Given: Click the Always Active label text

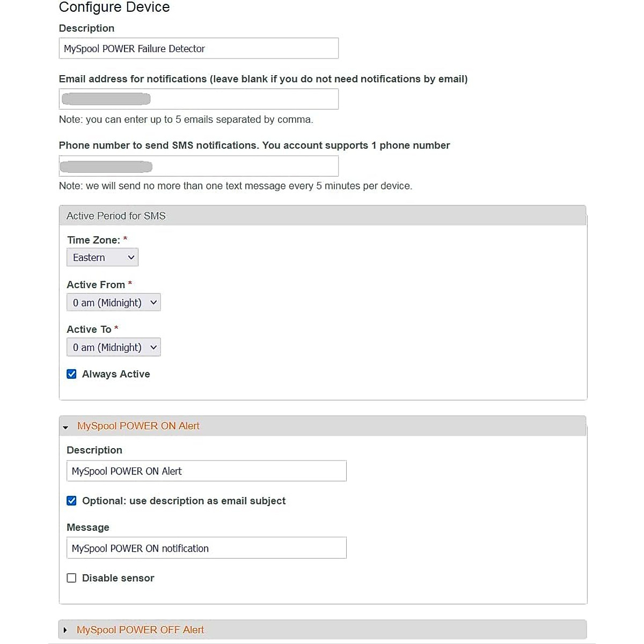Looking at the screenshot, I should click(x=116, y=374).
